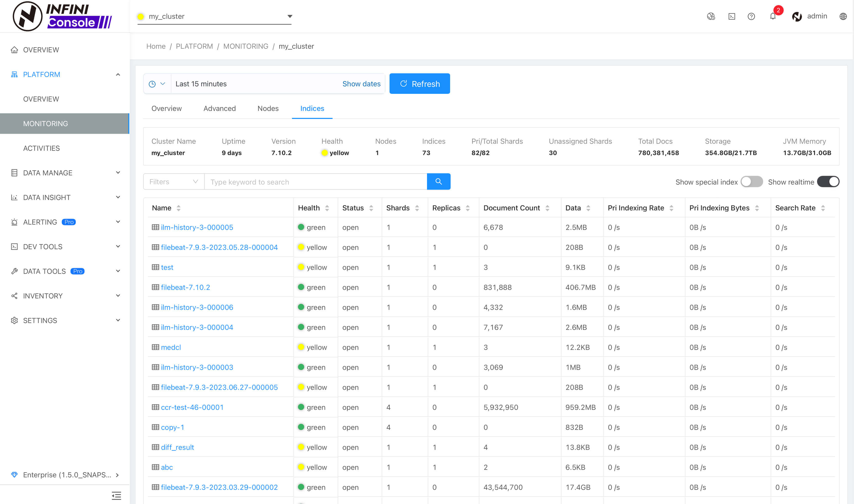Open filebeat-7.10.2 index link
The image size is (854, 504).
pyautogui.click(x=185, y=287)
